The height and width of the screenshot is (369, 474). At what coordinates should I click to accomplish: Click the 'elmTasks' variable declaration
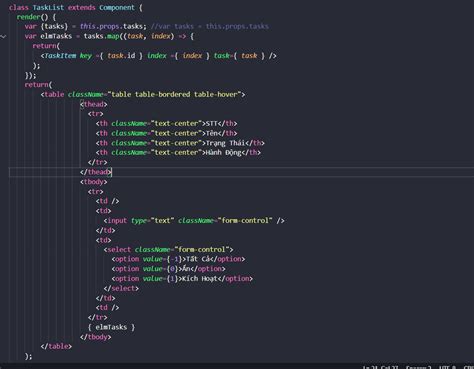(56, 36)
